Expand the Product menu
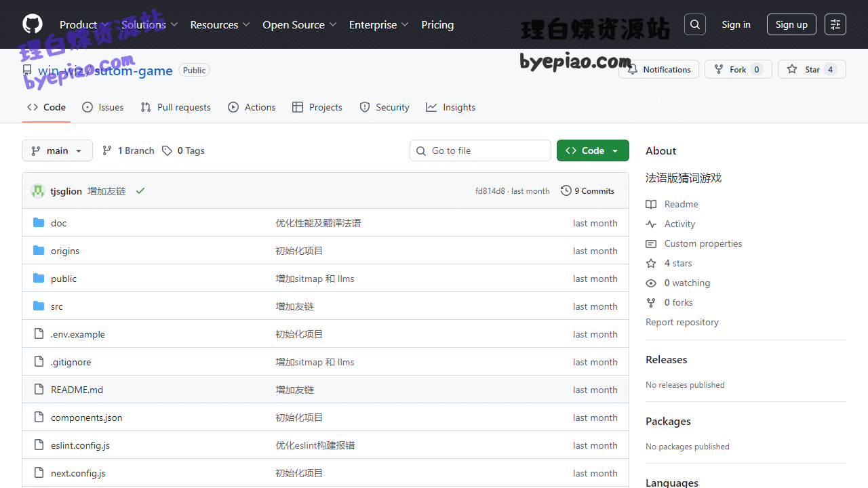868x488 pixels. point(84,24)
